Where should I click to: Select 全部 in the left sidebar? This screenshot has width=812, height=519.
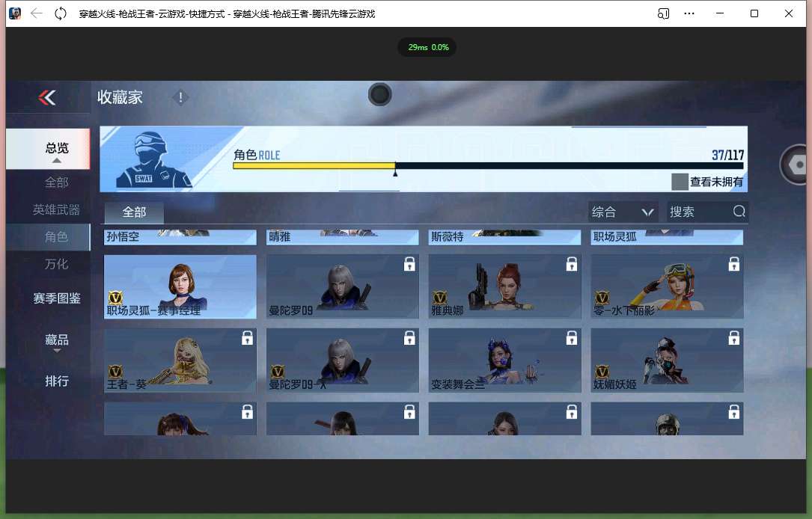pos(56,182)
